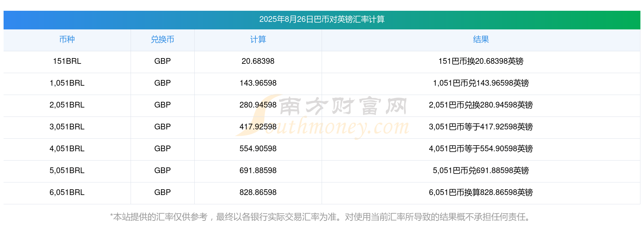Select the 5,051BRL cell
Screen dimensions: 644x233
67,171
